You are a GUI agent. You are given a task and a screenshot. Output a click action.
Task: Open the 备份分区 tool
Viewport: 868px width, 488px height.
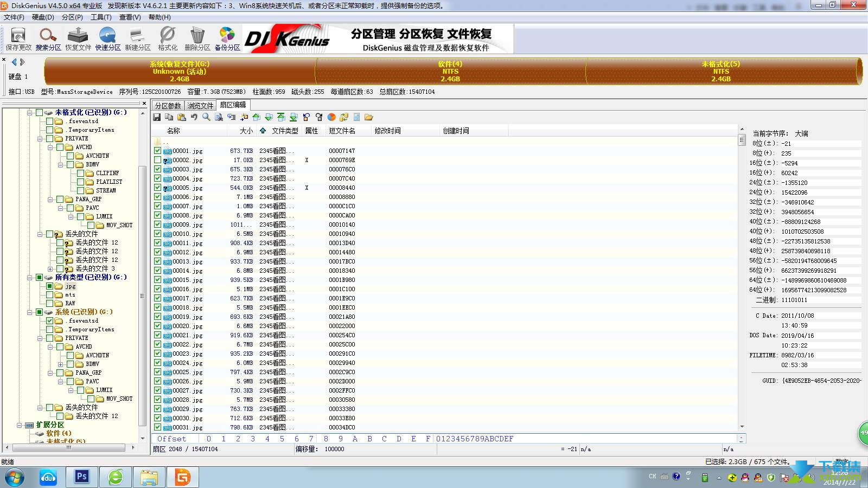point(227,39)
